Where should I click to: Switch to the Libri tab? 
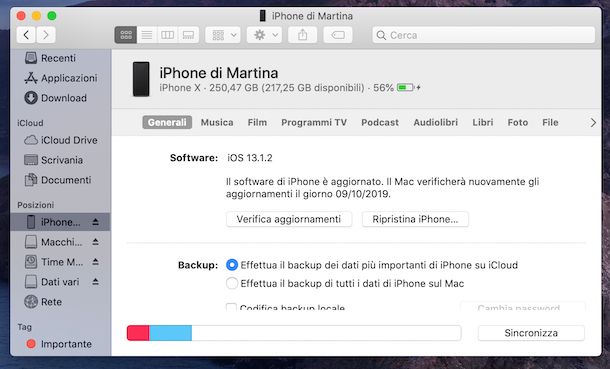pyautogui.click(x=483, y=122)
